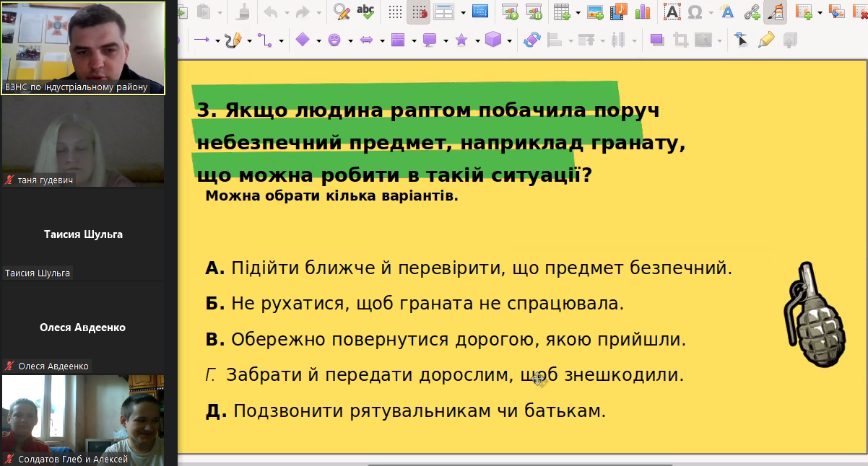Open the Undo history dropdown arrow
868x466 pixels.
pyautogui.click(x=287, y=12)
